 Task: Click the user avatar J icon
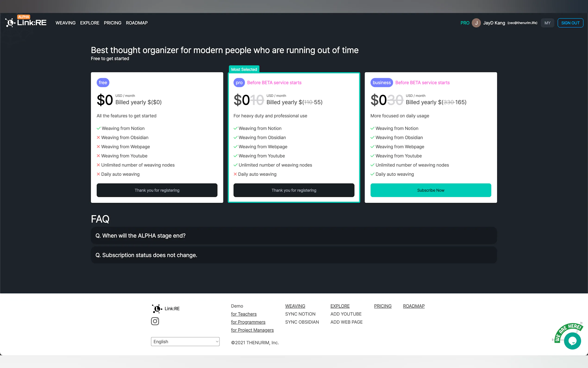(x=476, y=23)
